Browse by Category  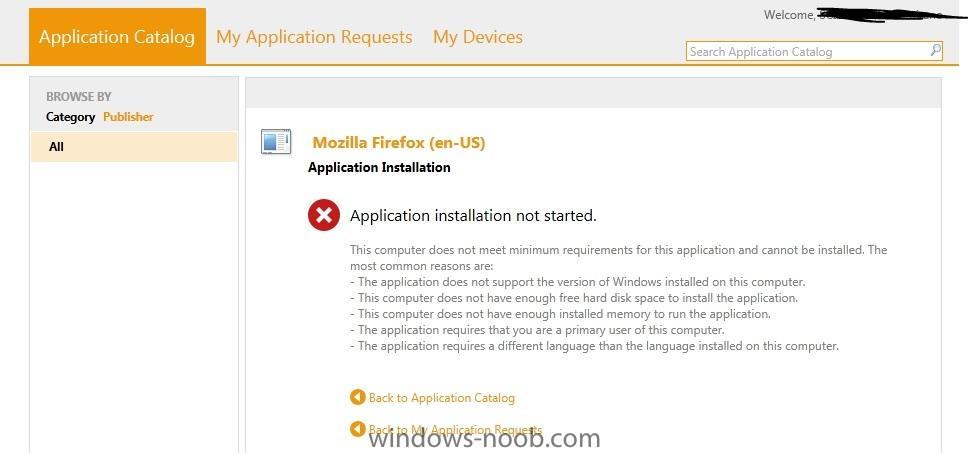pos(70,117)
